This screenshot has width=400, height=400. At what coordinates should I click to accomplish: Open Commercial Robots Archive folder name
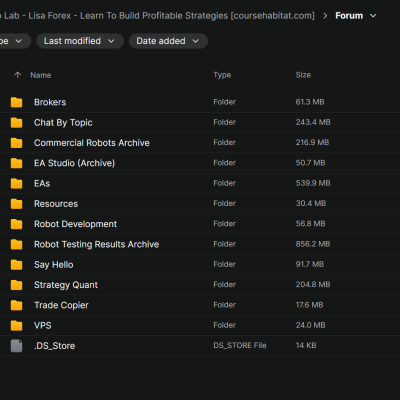tap(92, 143)
